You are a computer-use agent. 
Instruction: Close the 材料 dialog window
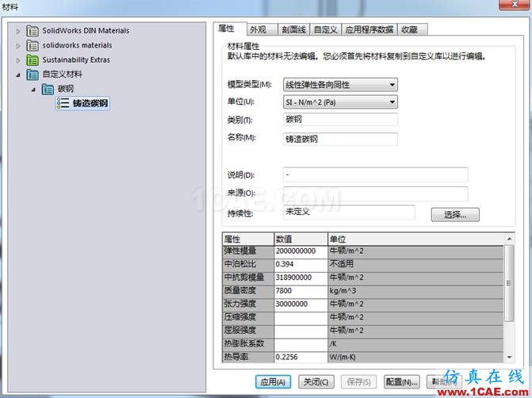click(515, 5)
